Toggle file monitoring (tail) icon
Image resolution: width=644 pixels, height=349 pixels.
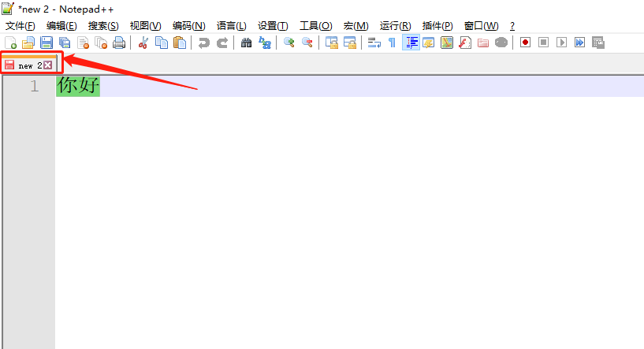click(x=501, y=43)
